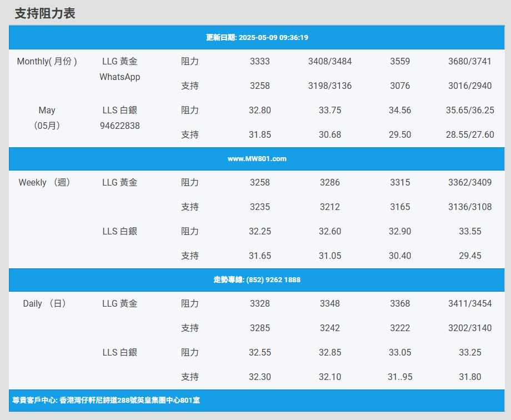This screenshot has height=420, width=511.
Task: Select the value 3348
Action: (x=330, y=303)
